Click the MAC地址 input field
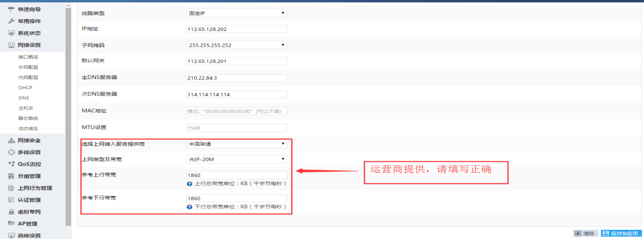Screen dimensions: 644x239 236,111
